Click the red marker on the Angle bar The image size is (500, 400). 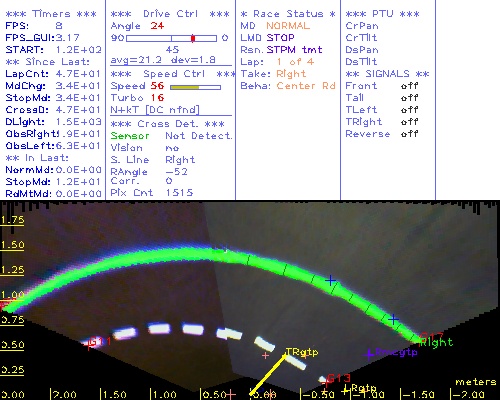point(193,38)
